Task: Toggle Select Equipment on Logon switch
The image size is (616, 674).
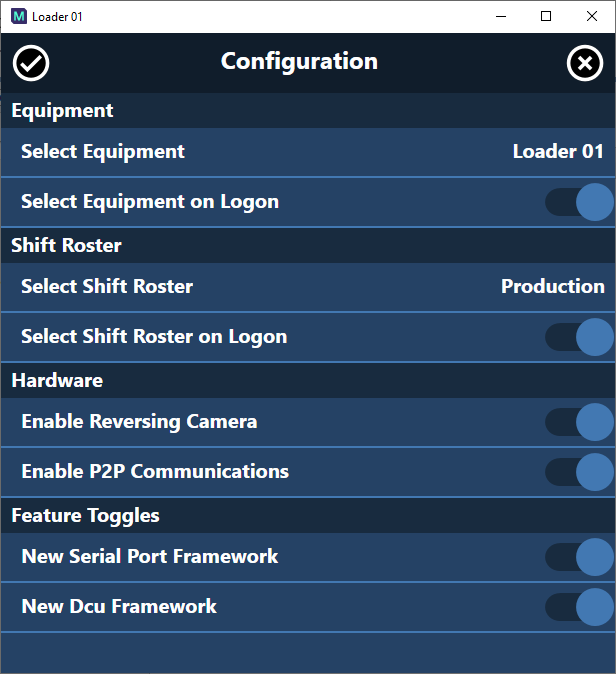Action: pyautogui.click(x=580, y=202)
